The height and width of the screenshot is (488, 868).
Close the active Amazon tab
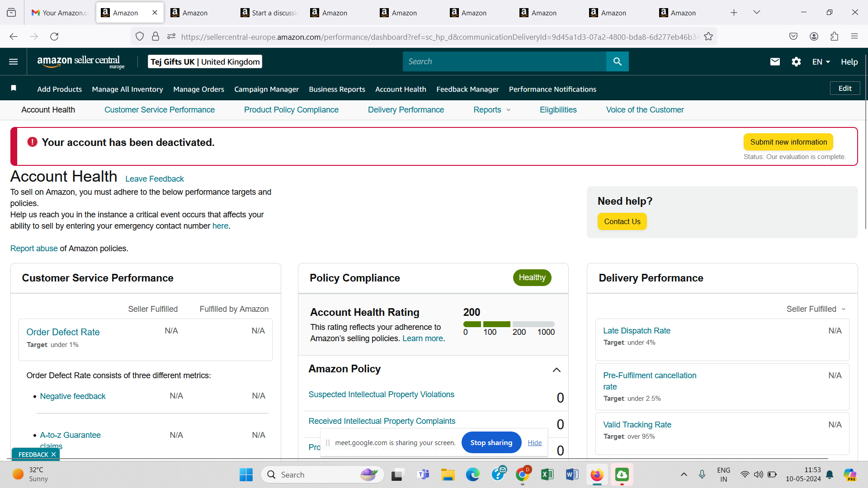[x=155, y=13]
